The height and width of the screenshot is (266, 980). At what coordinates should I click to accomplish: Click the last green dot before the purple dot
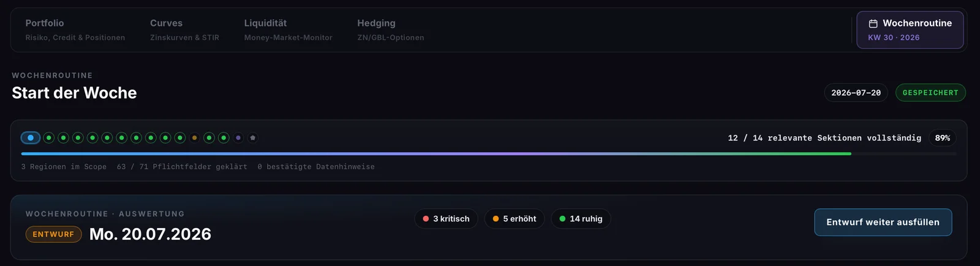click(224, 138)
